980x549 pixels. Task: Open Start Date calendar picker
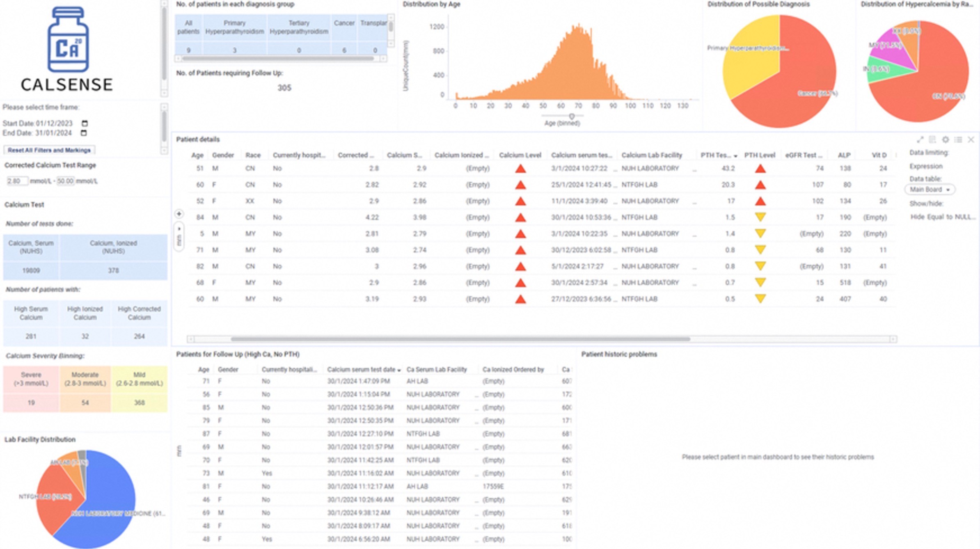85,124
